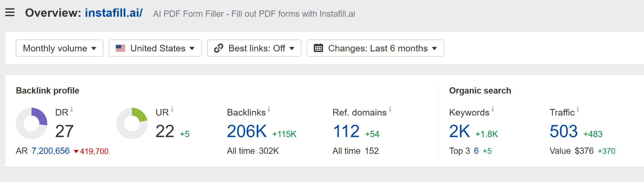Click the calendar icon
The width and height of the screenshot is (644, 182).
(318, 48)
